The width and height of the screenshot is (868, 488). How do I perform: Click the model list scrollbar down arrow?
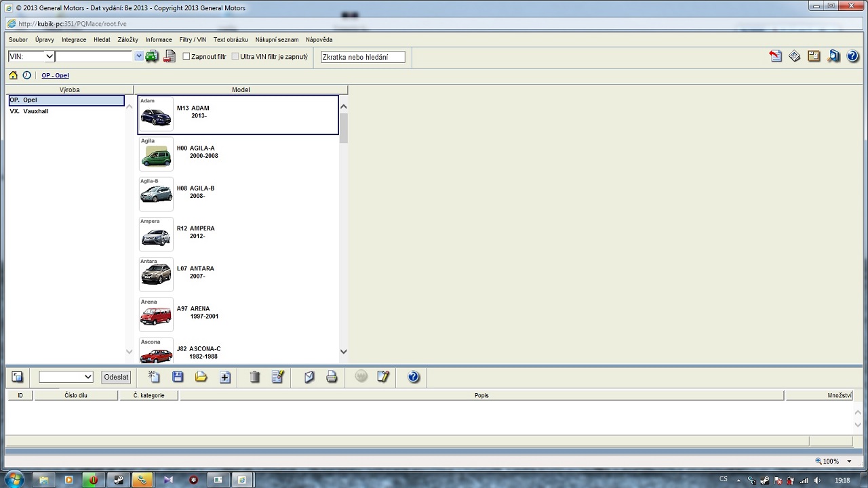(343, 352)
